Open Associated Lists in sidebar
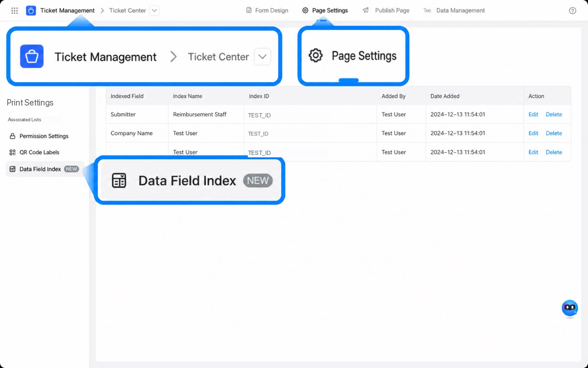 (24, 120)
